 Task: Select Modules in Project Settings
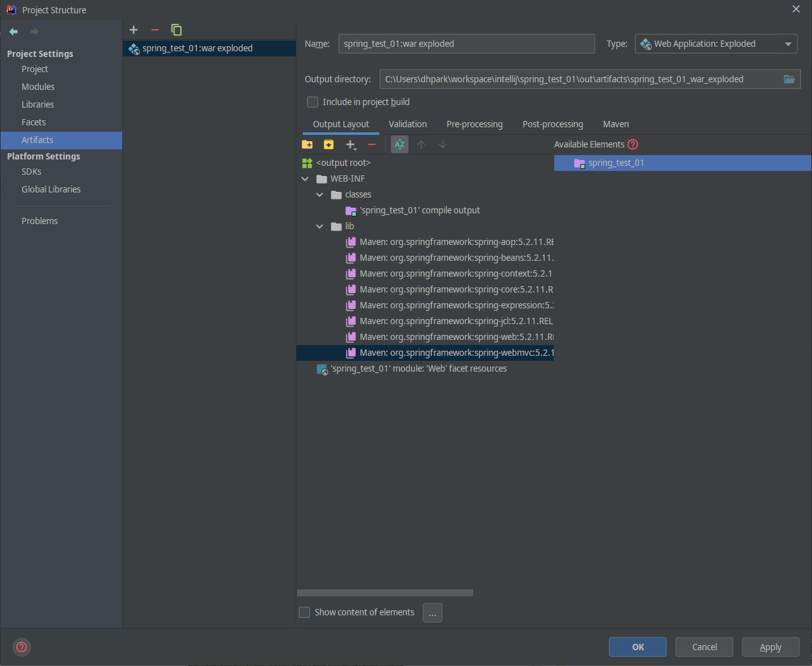click(38, 87)
